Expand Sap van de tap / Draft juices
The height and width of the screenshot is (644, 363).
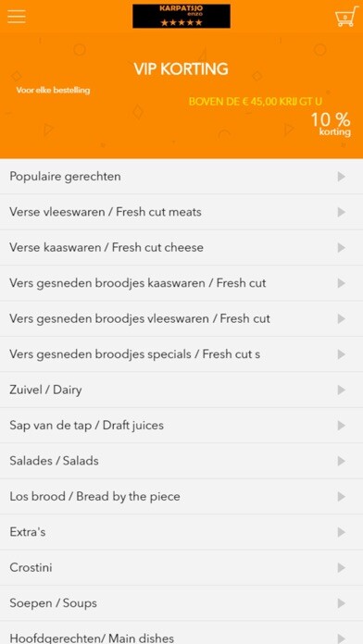pos(181,425)
